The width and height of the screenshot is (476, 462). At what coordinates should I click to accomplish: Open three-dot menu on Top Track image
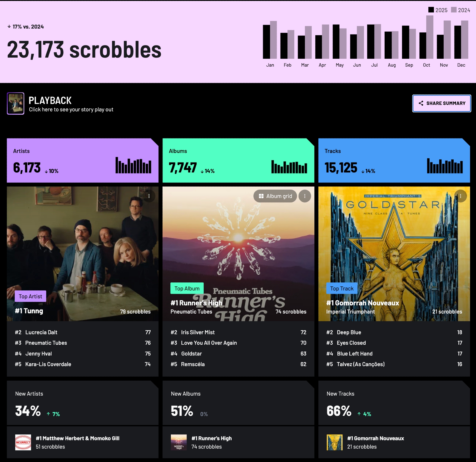[x=460, y=196]
